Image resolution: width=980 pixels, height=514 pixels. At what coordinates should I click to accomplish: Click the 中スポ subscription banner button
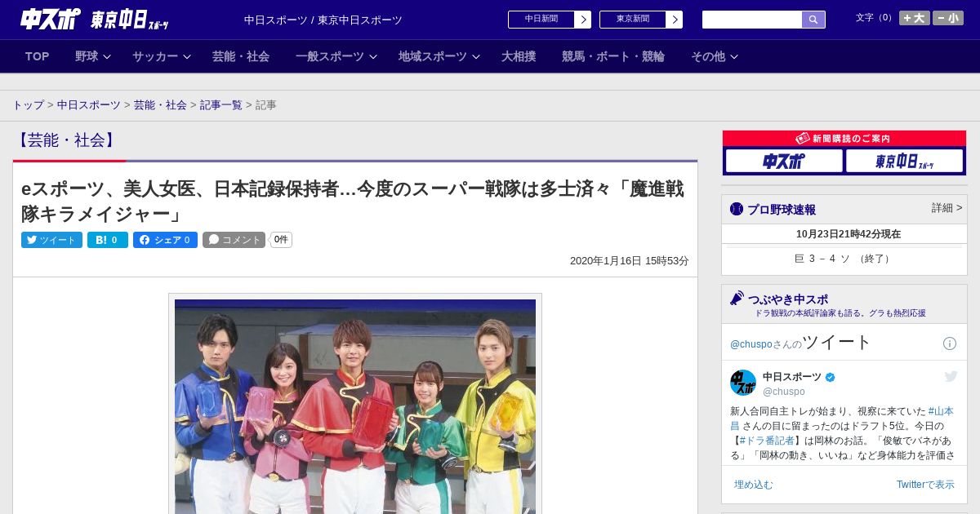784,161
